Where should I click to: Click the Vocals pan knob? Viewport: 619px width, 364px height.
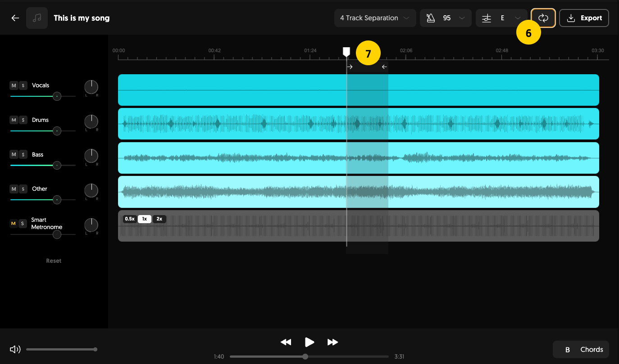point(91,87)
